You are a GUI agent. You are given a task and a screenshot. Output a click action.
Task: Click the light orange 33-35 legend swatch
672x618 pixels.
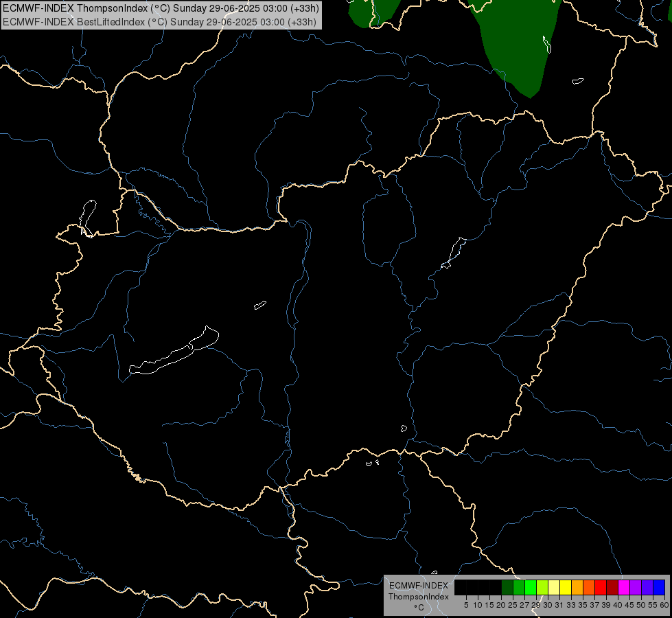point(577,588)
